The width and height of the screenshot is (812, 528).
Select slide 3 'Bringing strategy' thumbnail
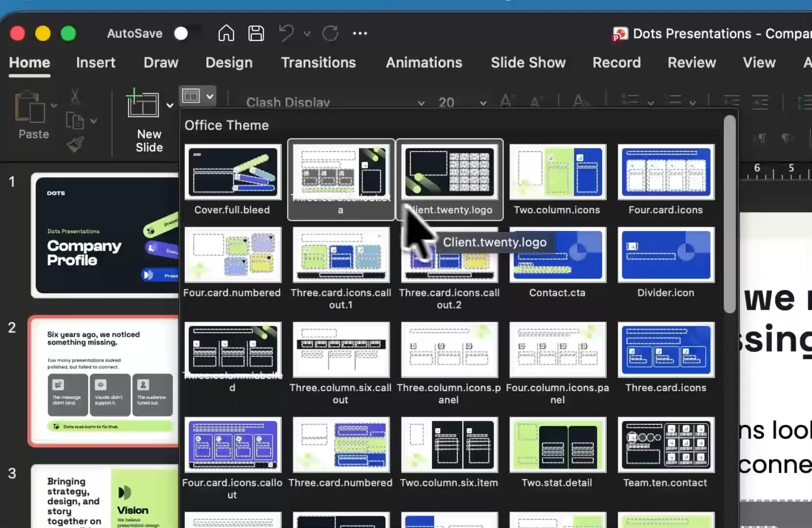coord(106,496)
